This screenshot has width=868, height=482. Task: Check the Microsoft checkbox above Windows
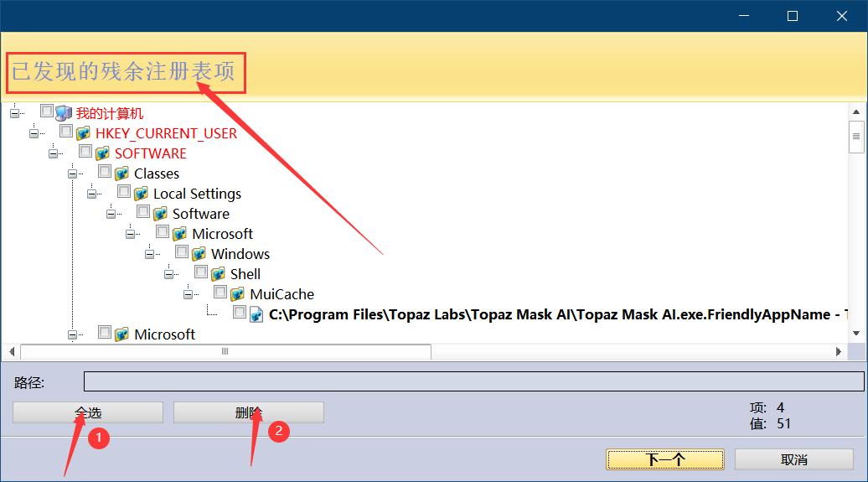coord(163,231)
